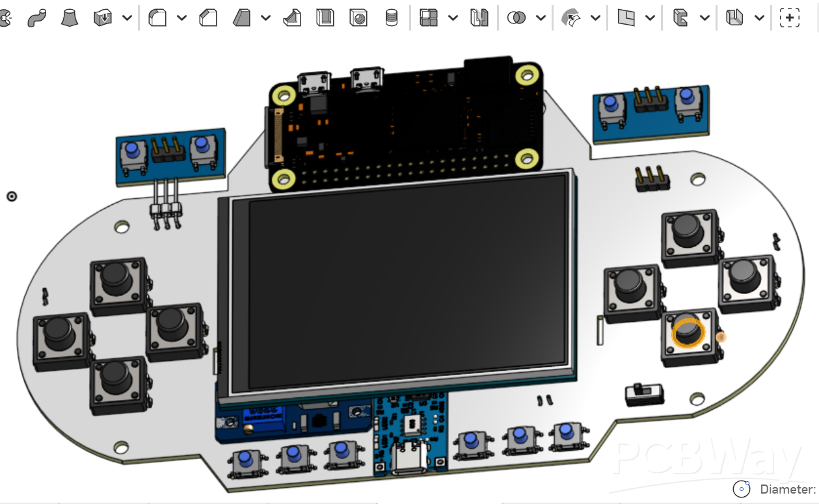
Task: Click the External thread cylinder icon
Action: pyautogui.click(x=391, y=18)
